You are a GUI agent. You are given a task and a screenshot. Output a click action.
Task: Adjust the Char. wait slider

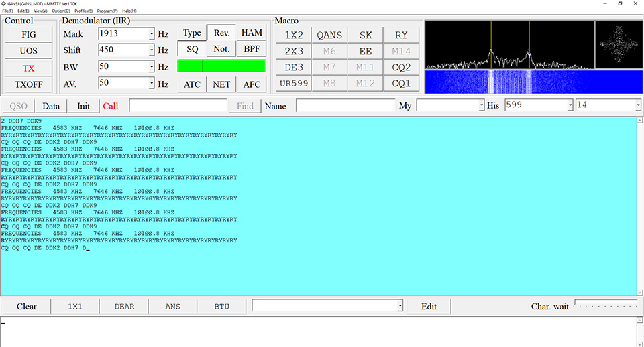click(606, 304)
